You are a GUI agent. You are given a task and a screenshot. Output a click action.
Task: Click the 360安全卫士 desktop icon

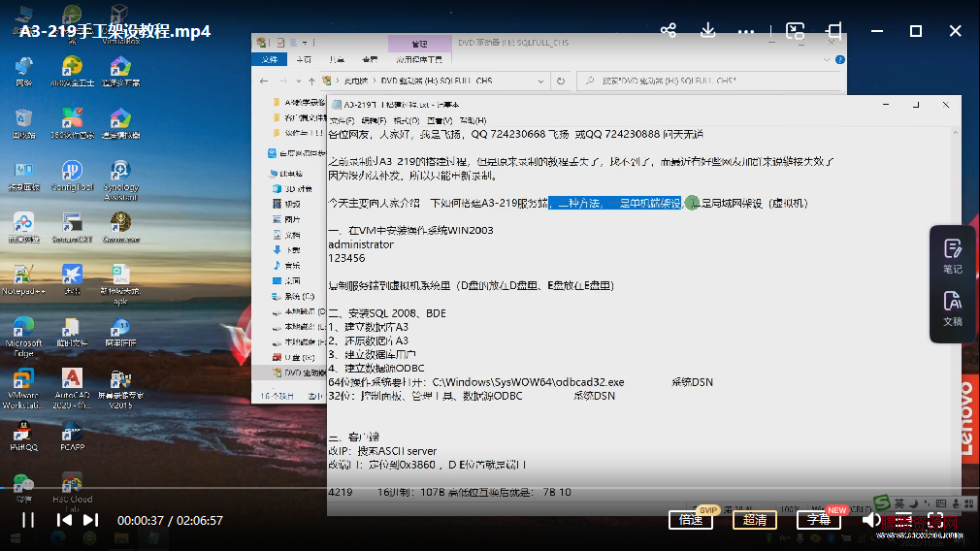click(72, 71)
